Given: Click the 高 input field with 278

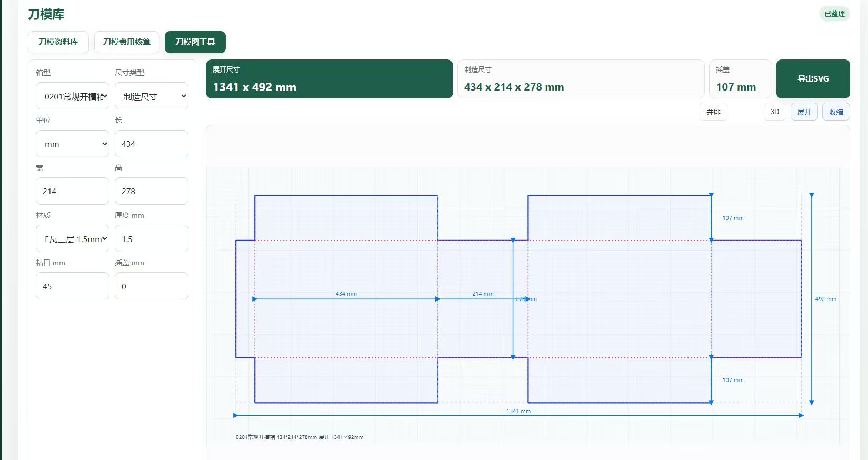Looking at the screenshot, I should click(x=152, y=191).
